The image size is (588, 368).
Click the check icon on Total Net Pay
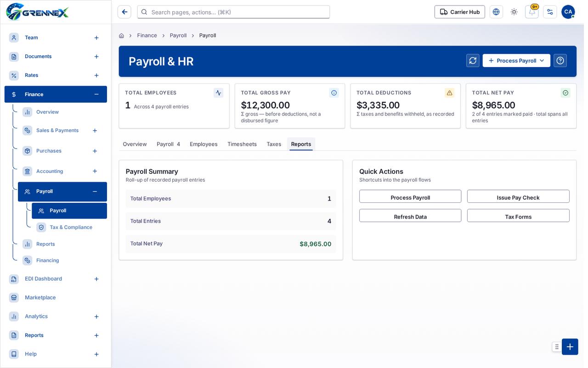point(565,93)
